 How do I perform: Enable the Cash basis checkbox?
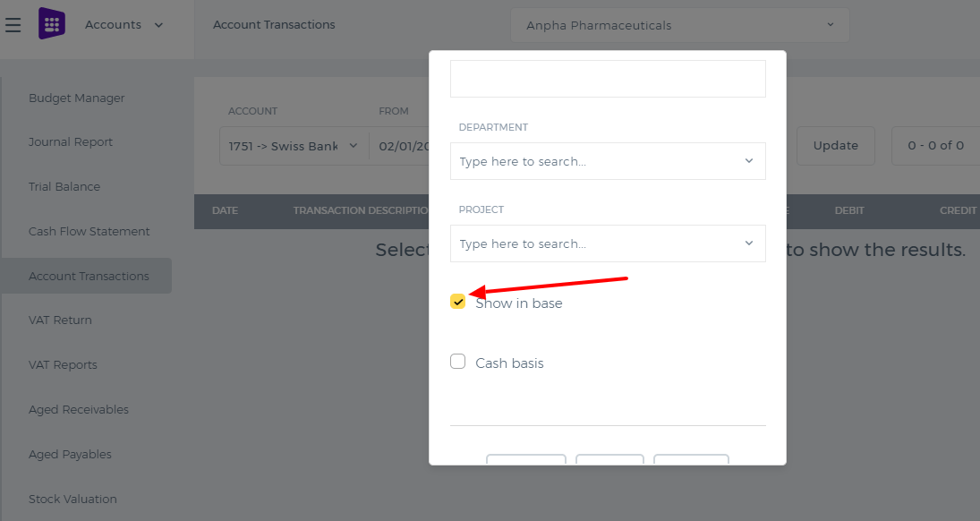coord(457,362)
